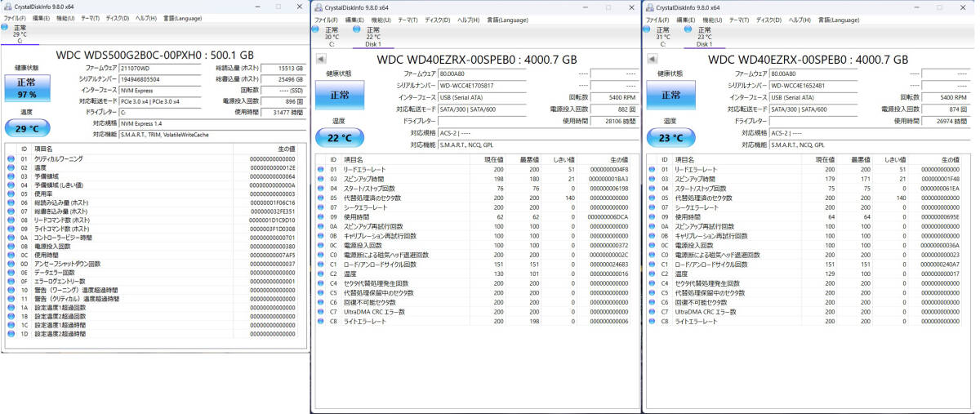980x414 pixels.
Task: Click the データエラー回数 row name
Action: pos(54,272)
